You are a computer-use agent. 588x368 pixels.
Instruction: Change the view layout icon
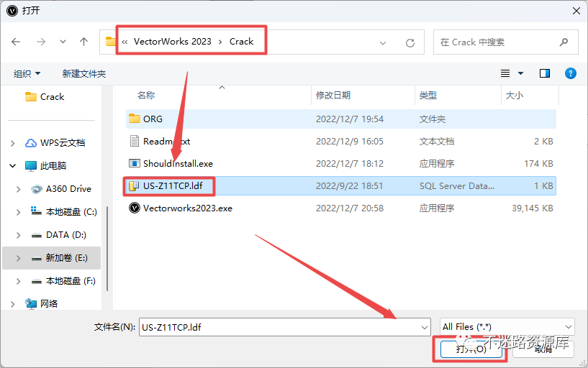505,73
